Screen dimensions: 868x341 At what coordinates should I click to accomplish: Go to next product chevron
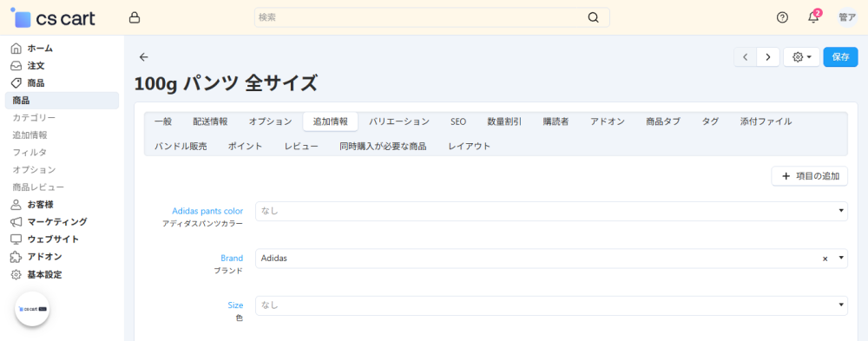768,57
